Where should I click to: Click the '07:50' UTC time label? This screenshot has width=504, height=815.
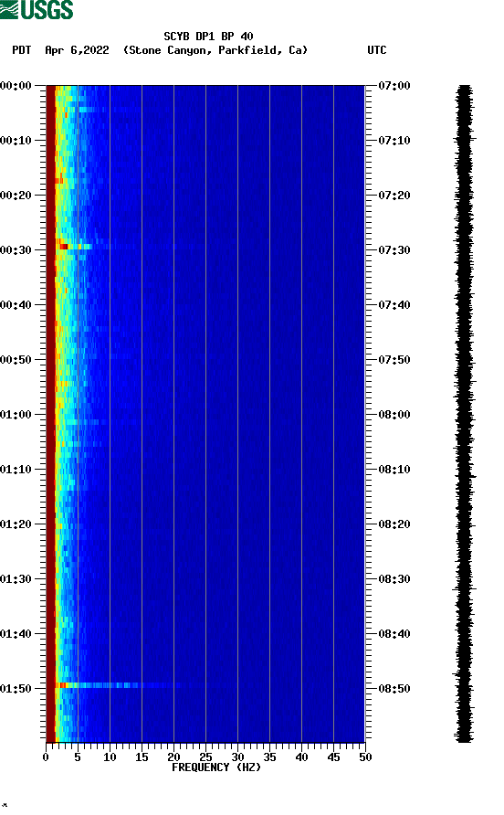click(x=394, y=360)
